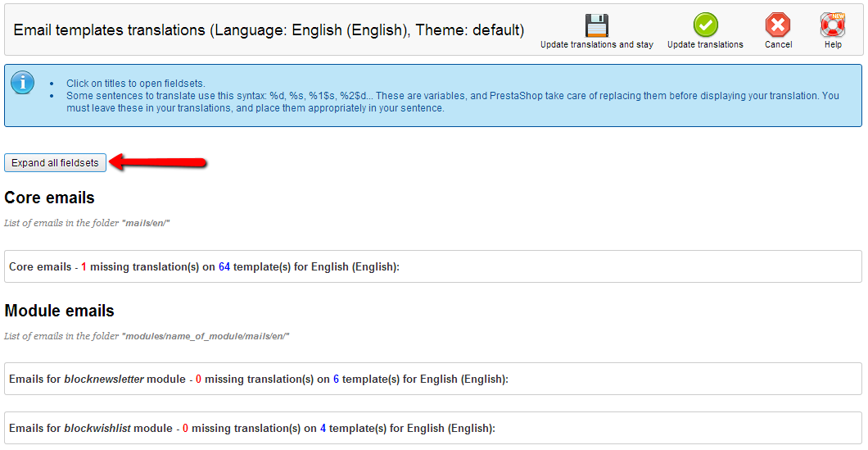Viewport: 868px width, 450px height.
Task: Click the green checkmark update icon
Action: (x=705, y=25)
